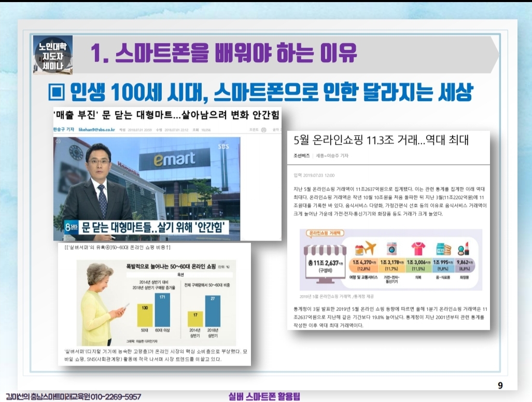Click the emart sign in the news video
Viewport: 532px width, 402px height.
[174, 159]
